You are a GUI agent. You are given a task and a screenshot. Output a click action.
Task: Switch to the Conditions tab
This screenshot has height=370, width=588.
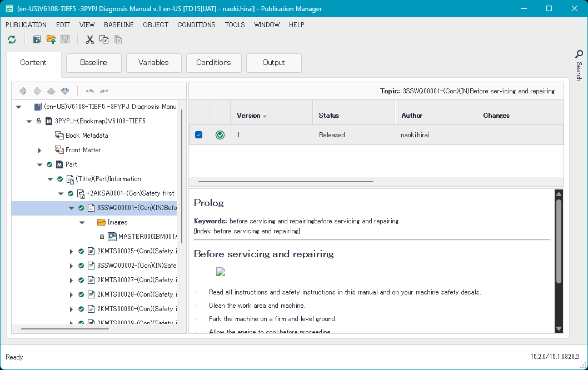tap(213, 63)
